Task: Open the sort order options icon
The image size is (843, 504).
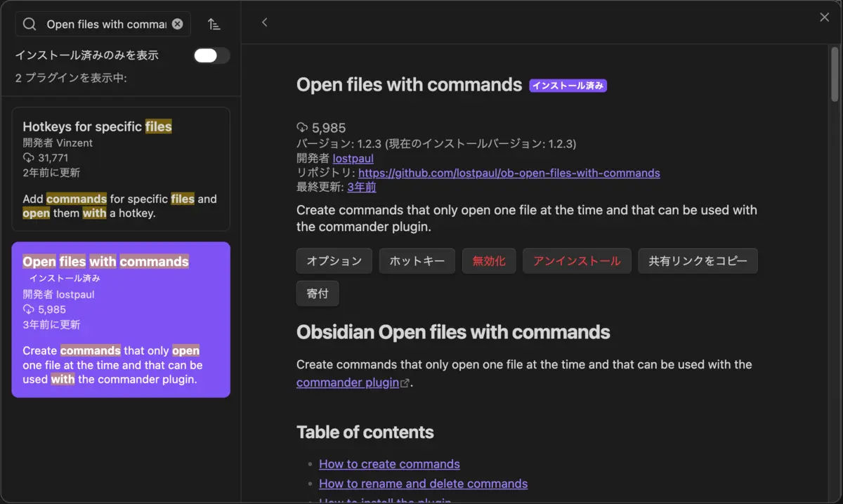Action: tap(214, 24)
